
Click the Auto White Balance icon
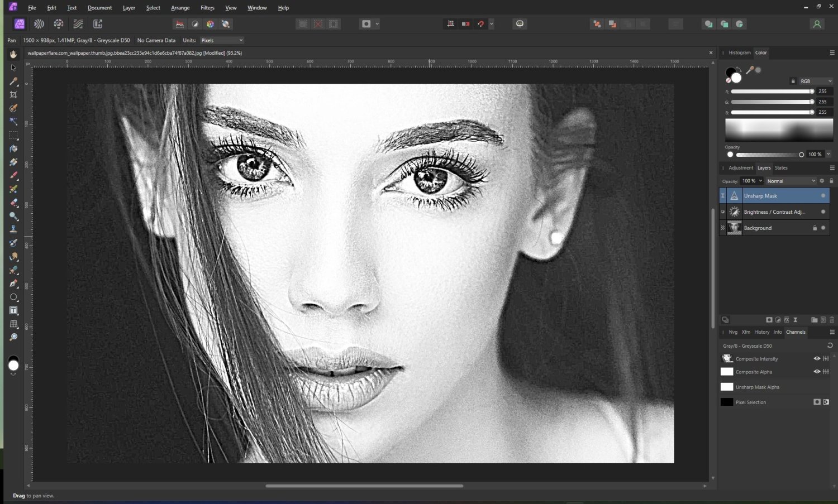point(226,24)
